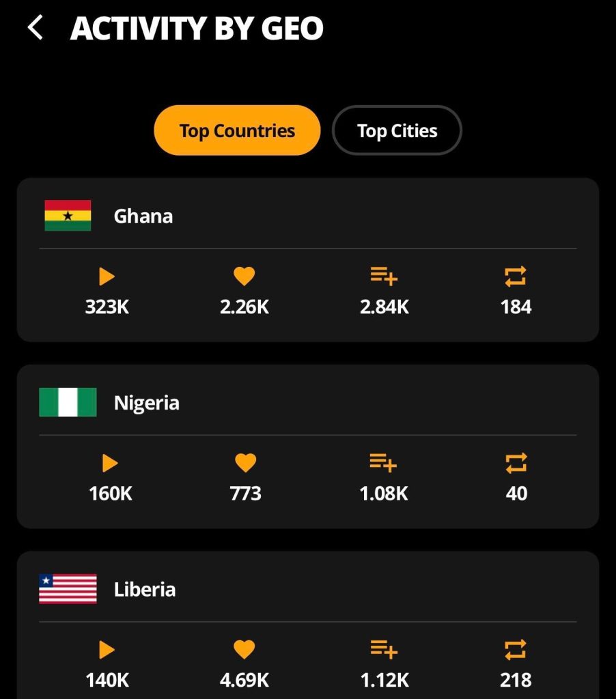Switch to the Top Cities tab
The image size is (616, 699).
397,130
